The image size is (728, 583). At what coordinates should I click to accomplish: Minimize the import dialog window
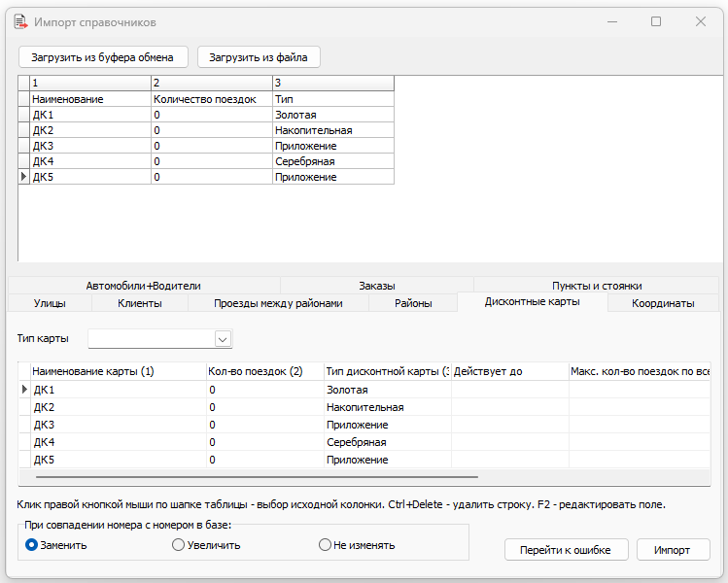tap(611, 21)
